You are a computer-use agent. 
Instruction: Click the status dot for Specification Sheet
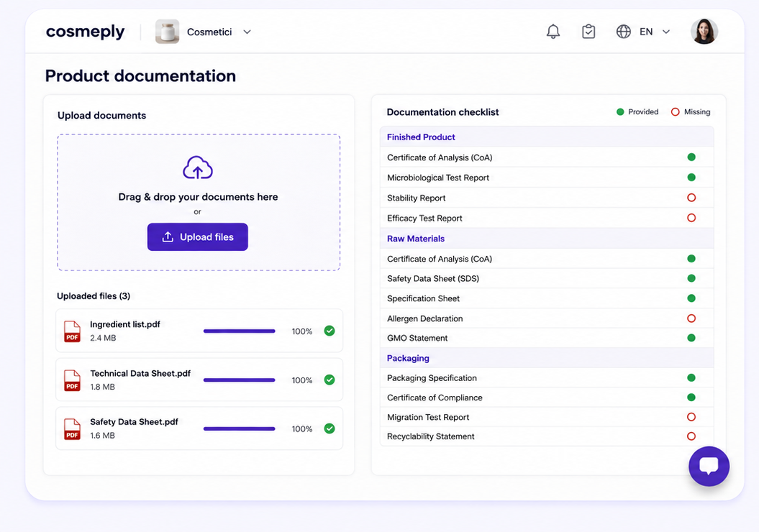(x=691, y=298)
